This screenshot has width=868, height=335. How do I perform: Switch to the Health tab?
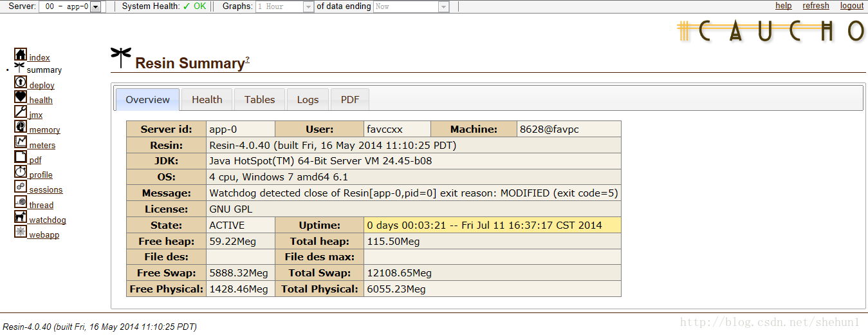click(207, 100)
